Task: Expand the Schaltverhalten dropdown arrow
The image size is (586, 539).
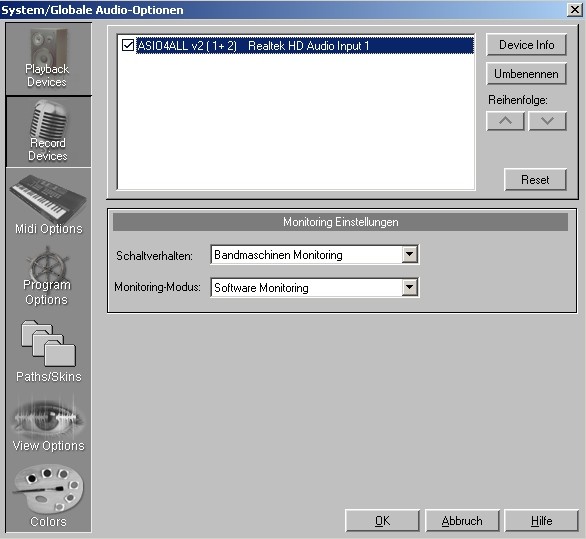Action: (410, 255)
